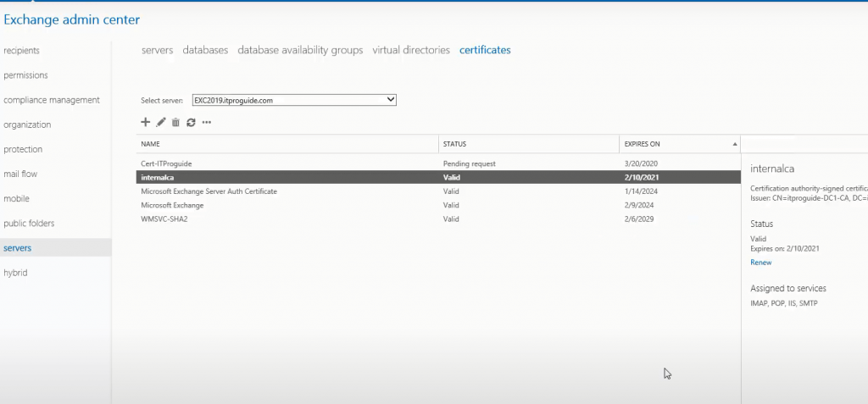Open the database availability groups tab
The image size is (868, 404).
click(300, 50)
